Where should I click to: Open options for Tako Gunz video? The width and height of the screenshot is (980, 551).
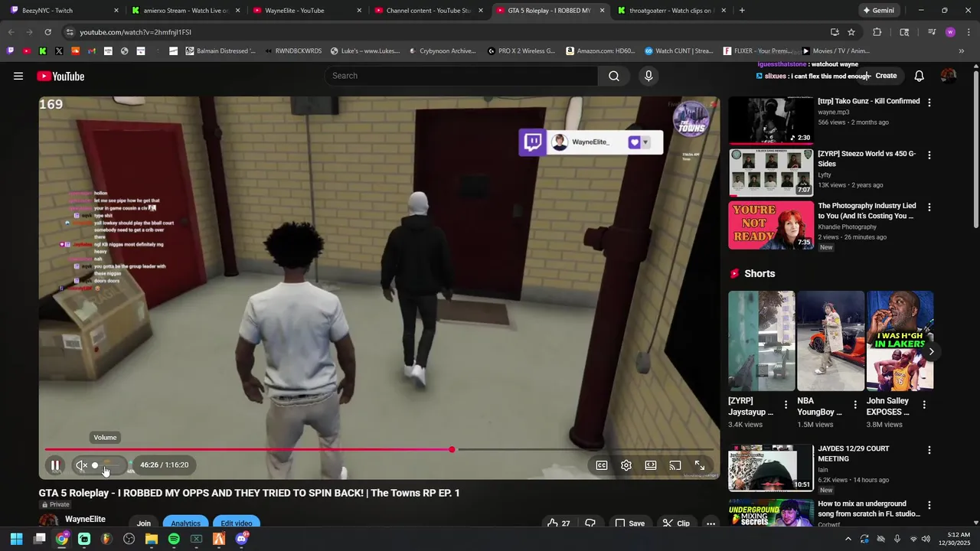tap(929, 103)
